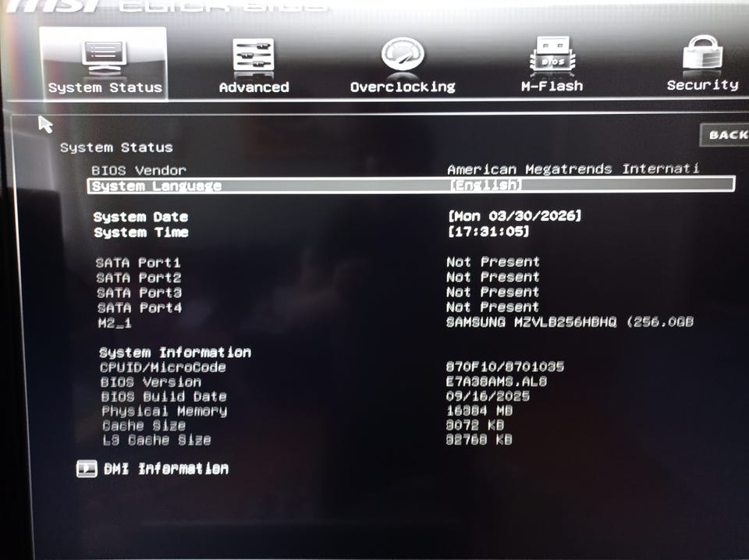This screenshot has width=749, height=560.
Task: Click the Security padlock icon
Action: click(x=702, y=51)
